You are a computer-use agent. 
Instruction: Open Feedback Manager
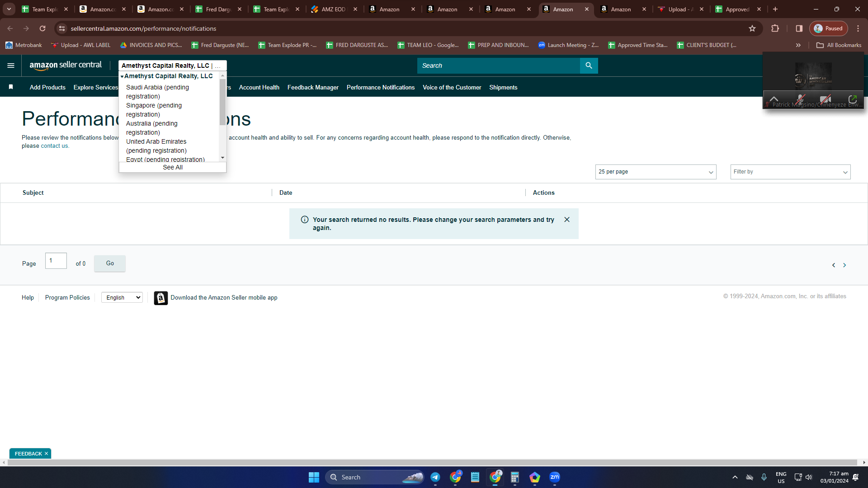point(313,87)
